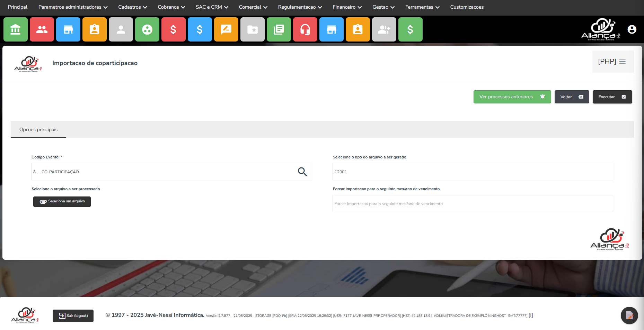Click Ver processos anteriores button

click(x=512, y=97)
